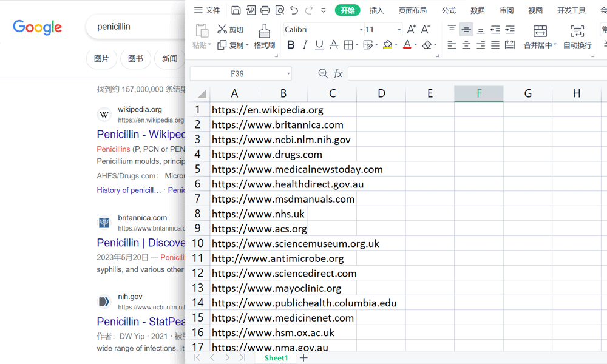Open the borders dropdown arrow
Screen dimensions: 607x364
click(x=357, y=45)
